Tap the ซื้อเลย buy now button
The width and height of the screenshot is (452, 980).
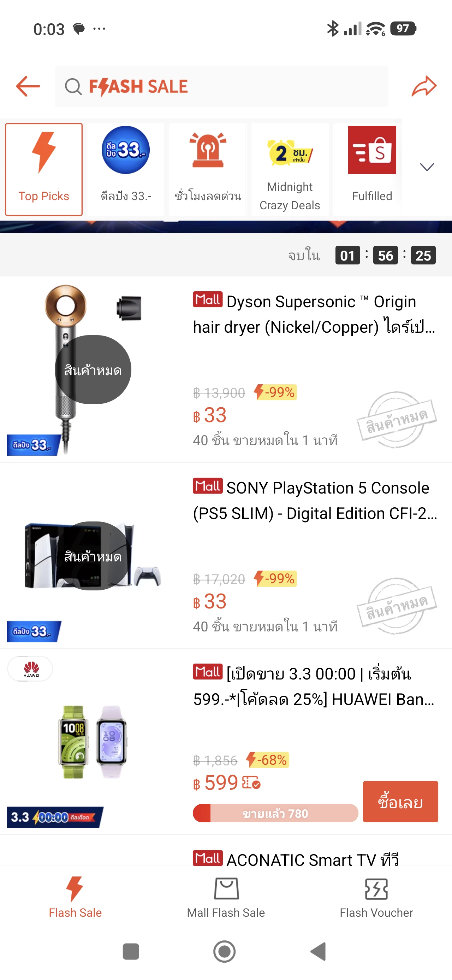pyautogui.click(x=400, y=801)
